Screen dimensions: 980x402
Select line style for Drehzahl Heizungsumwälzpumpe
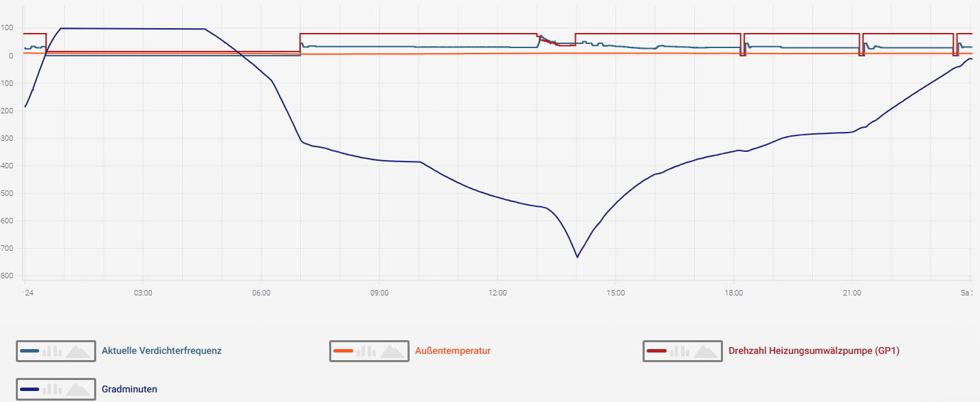coord(656,351)
